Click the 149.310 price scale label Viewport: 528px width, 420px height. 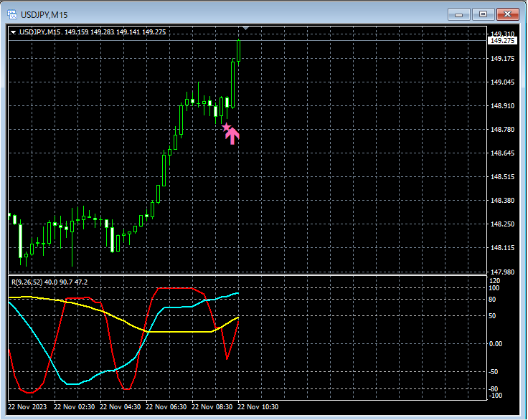pyautogui.click(x=502, y=34)
